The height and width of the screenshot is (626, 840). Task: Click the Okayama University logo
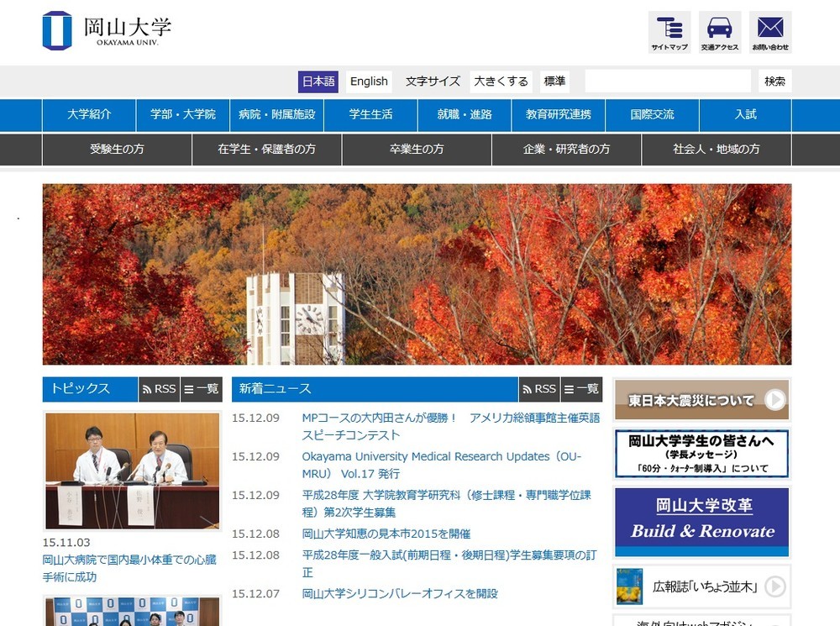105,32
